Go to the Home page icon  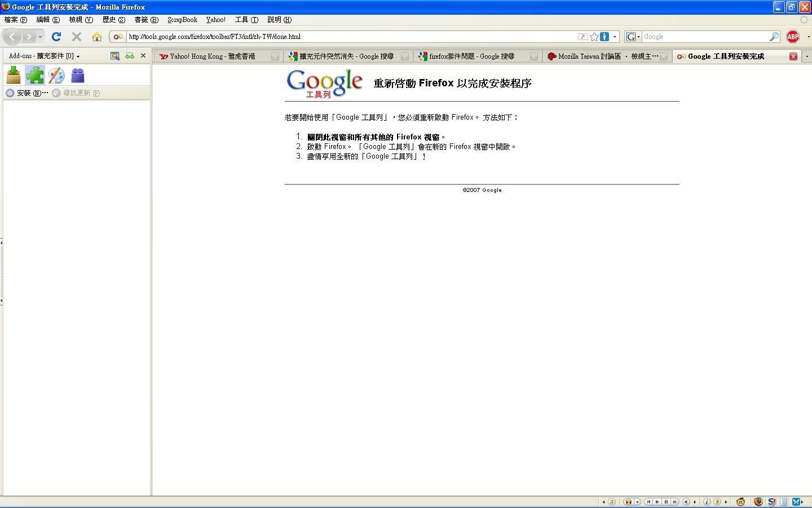pyautogui.click(x=97, y=37)
